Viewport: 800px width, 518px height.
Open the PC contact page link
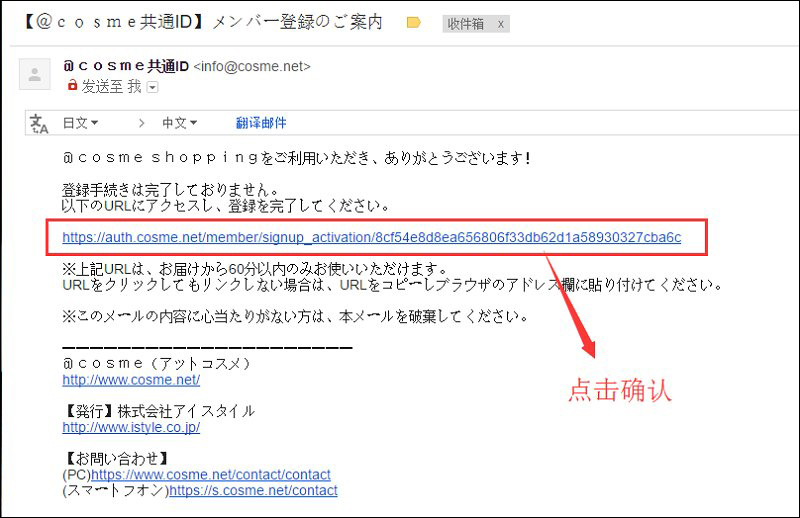[x=211, y=474]
